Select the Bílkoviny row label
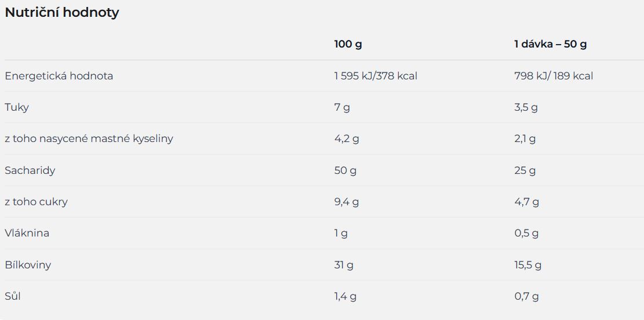Image resolution: width=644 pixels, height=320 pixels. (x=28, y=265)
